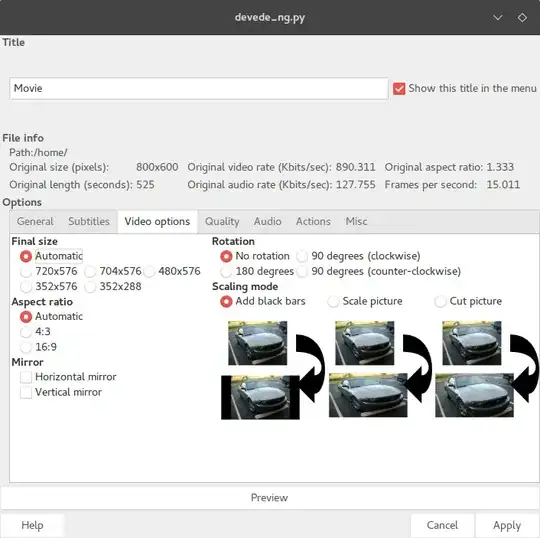Click the 800x600 original size value
The height and width of the screenshot is (538, 540).
pos(157,167)
